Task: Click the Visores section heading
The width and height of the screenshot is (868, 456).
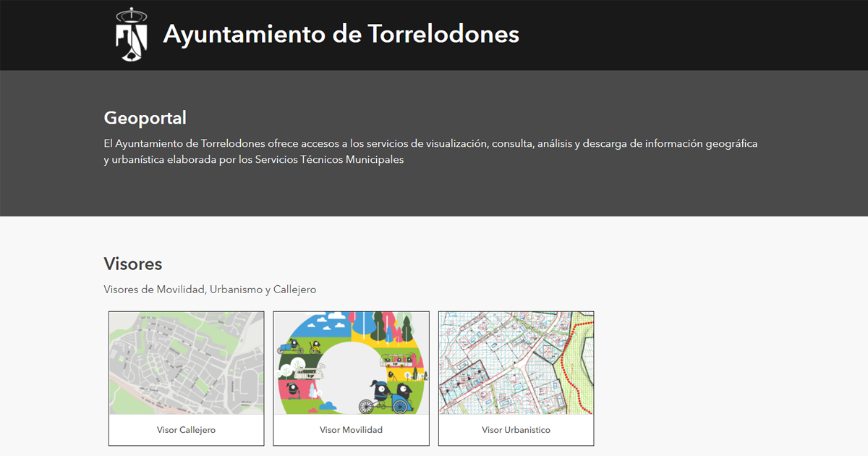Action: point(133,263)
